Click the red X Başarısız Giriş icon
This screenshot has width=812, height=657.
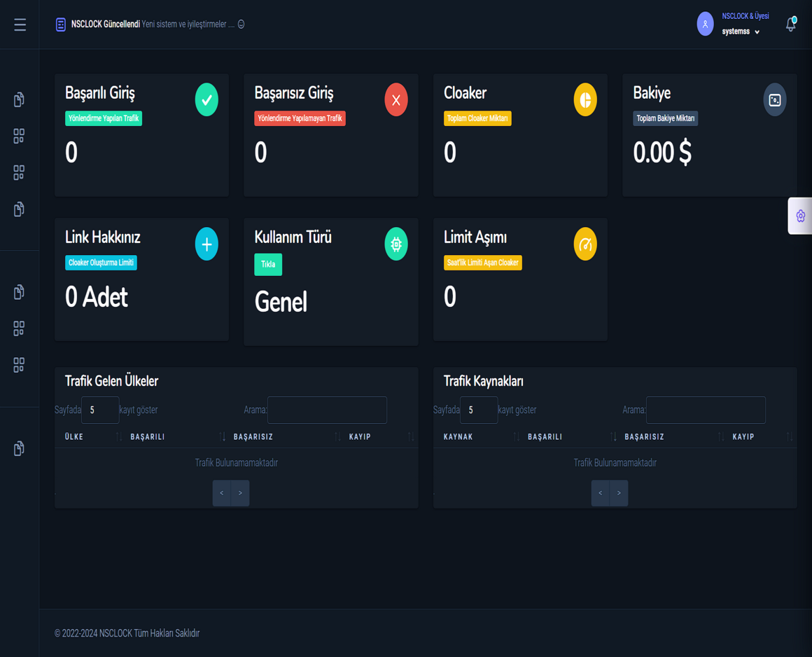click(x=395, y=99)
